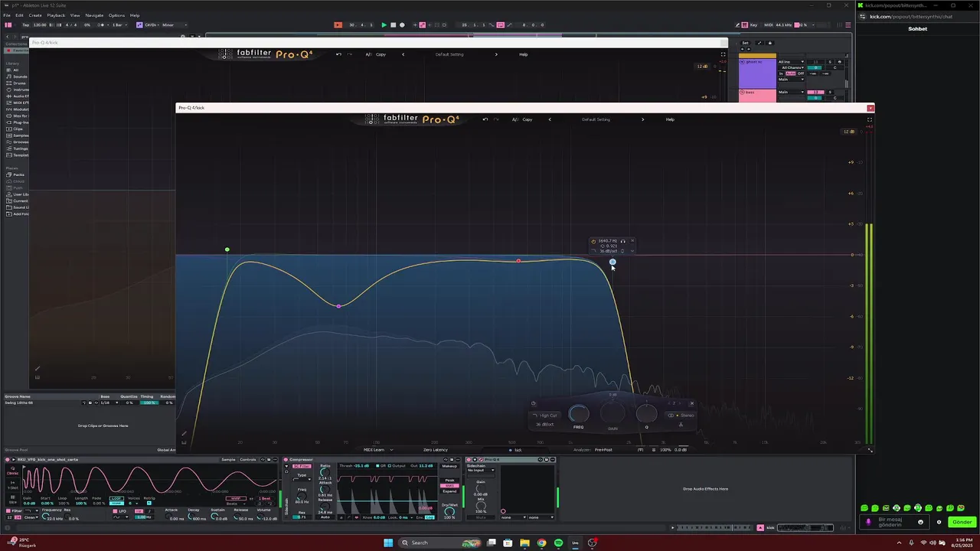Screen dimensions: 980x551
Task: Click the redo arrow in front Pro-Q 4 window
Action: pyautogui.click(x=495, y=119)
